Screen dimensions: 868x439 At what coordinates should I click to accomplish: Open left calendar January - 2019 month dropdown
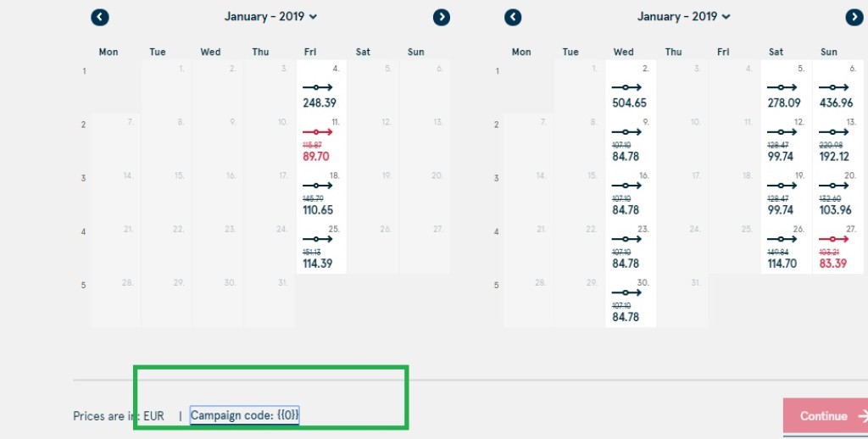[271, 16]
